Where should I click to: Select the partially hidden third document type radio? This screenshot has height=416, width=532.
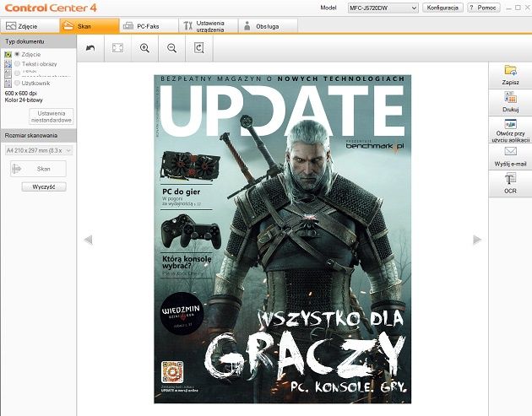pos(17,73)
